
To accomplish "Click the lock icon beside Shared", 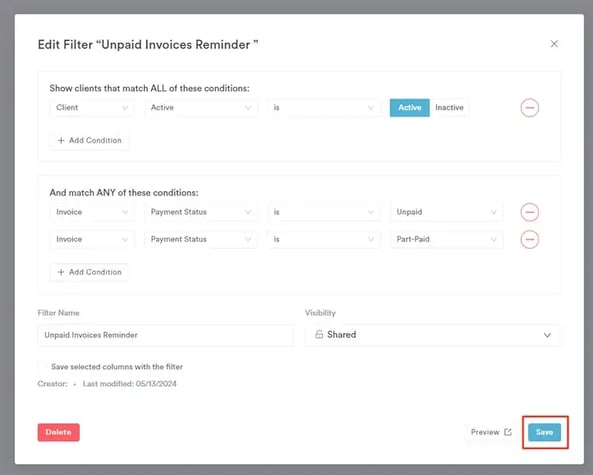I will tap(319, 334).
